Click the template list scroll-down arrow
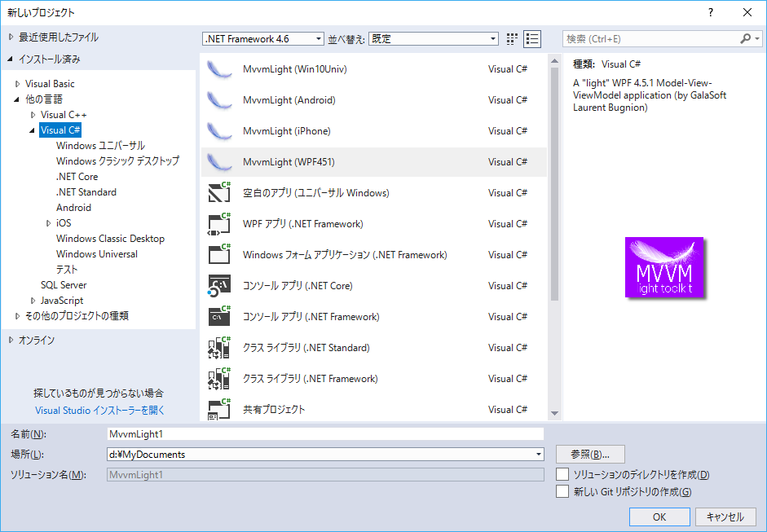Viewport: 767px width, 532px height. [x=554, y=413]
